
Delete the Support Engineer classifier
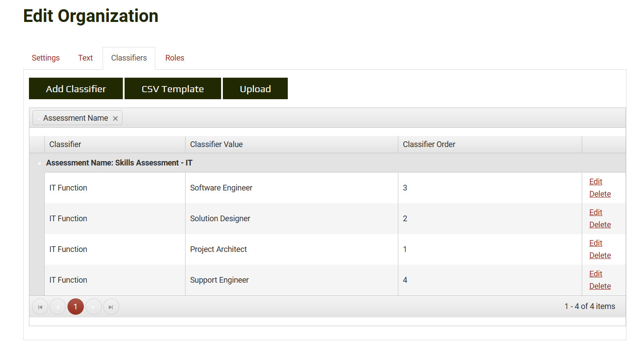coord(600,286)
